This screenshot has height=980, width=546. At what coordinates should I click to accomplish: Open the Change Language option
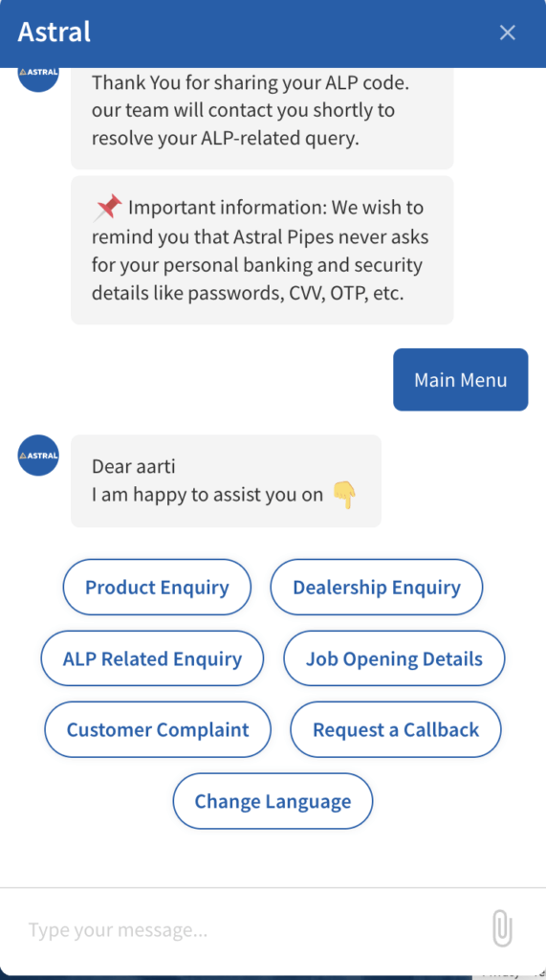[x=273, y=801]
